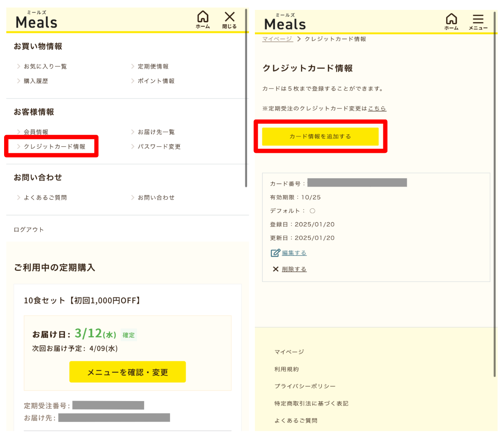504x438 pixels.
Task: Open クレジットカード情報 menu item
Action: (55, 147)
